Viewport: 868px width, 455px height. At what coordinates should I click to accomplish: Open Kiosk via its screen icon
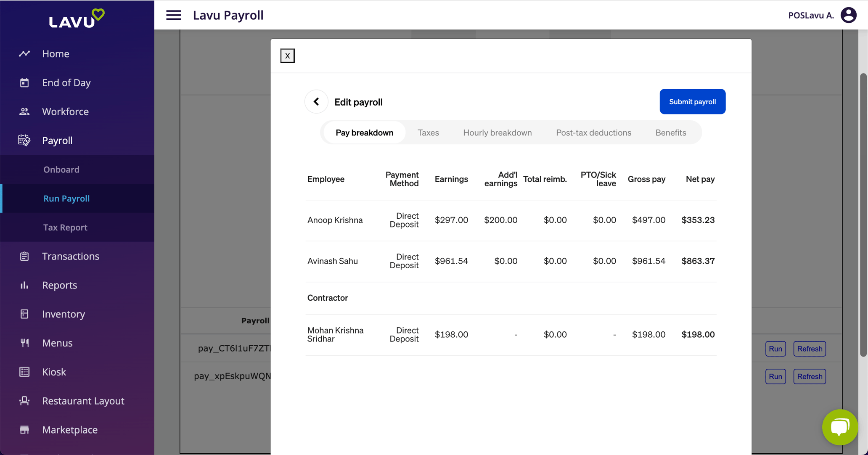pyautogui.click(x=24, y=372)
